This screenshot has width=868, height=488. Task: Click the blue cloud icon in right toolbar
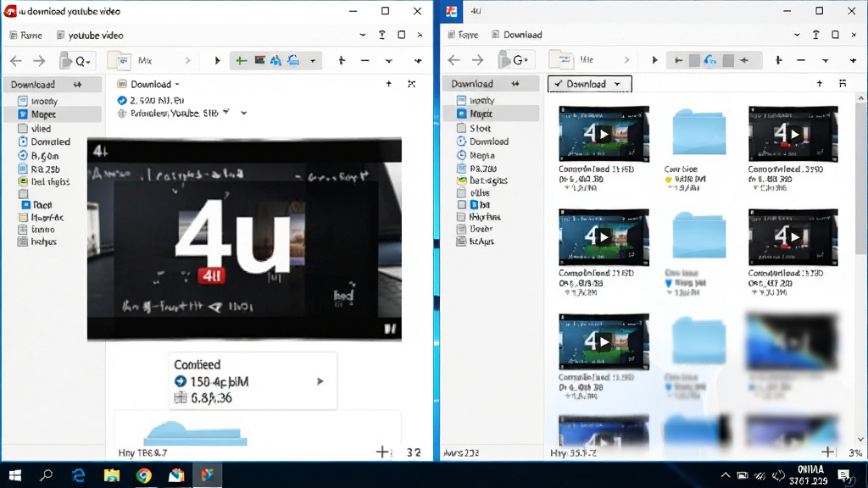click(x=710, y=60)
